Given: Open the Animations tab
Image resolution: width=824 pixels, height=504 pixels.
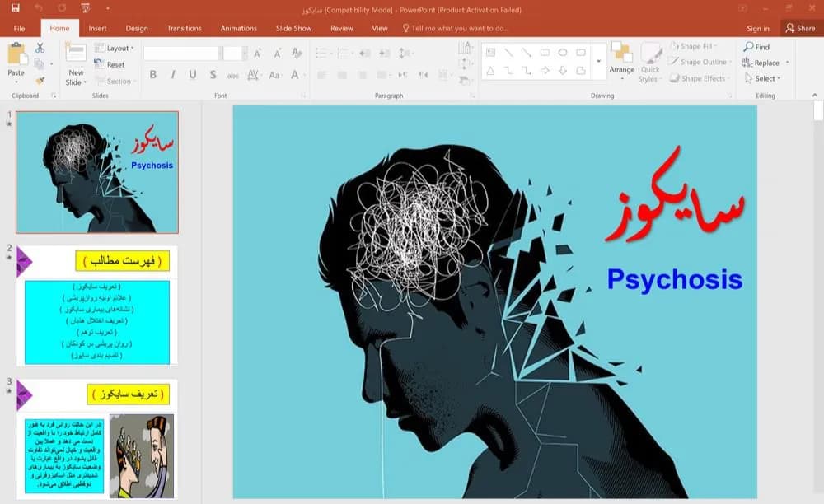Looking at the screenshot, I should (239, 28).
